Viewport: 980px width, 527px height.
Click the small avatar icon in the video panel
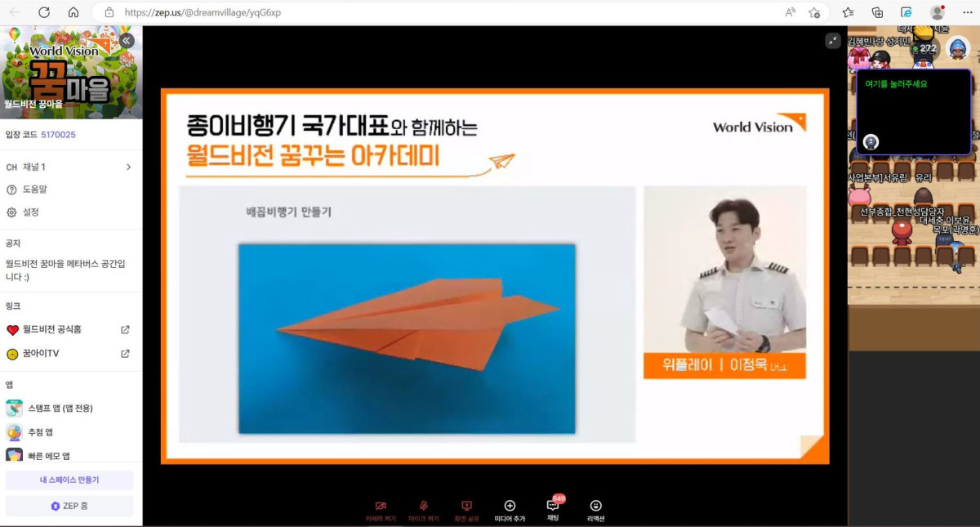871,141
